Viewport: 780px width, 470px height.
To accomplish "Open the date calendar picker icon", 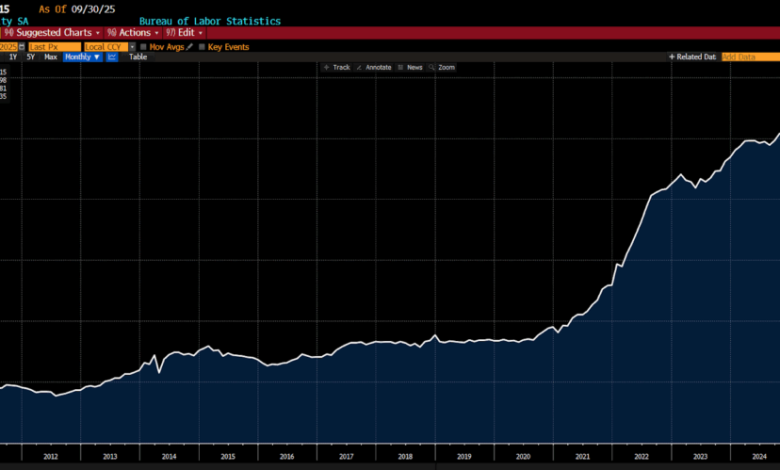I will [22, 46].
